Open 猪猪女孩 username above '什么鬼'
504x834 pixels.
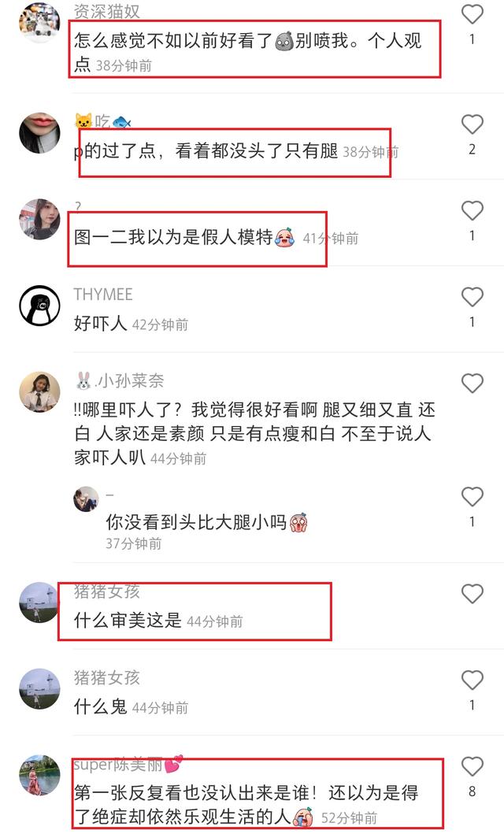click(x=107, y=677)
